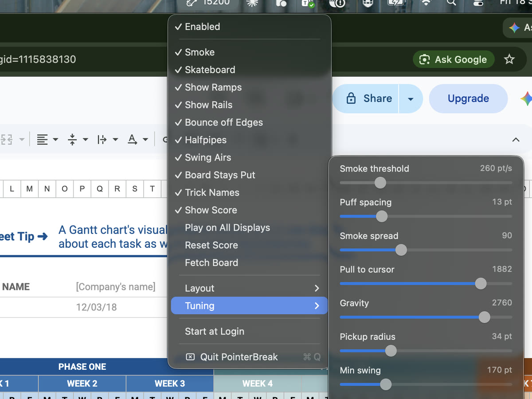Image resolution: width=532 pixels, height=399 pixels.
Task: Open the vertical align dropdown arrow
Action: click(x=85, y=140)
